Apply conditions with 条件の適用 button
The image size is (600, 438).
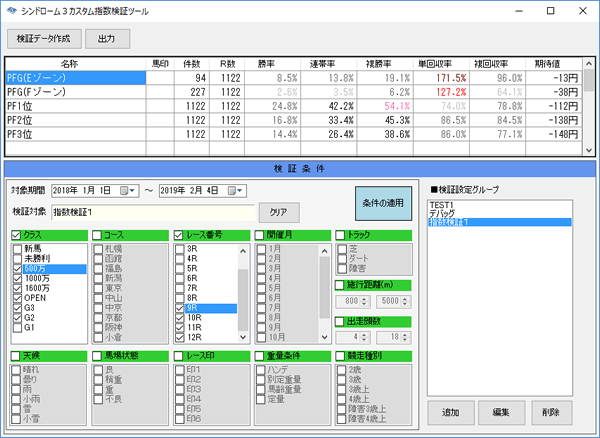[x=383, y=203]
